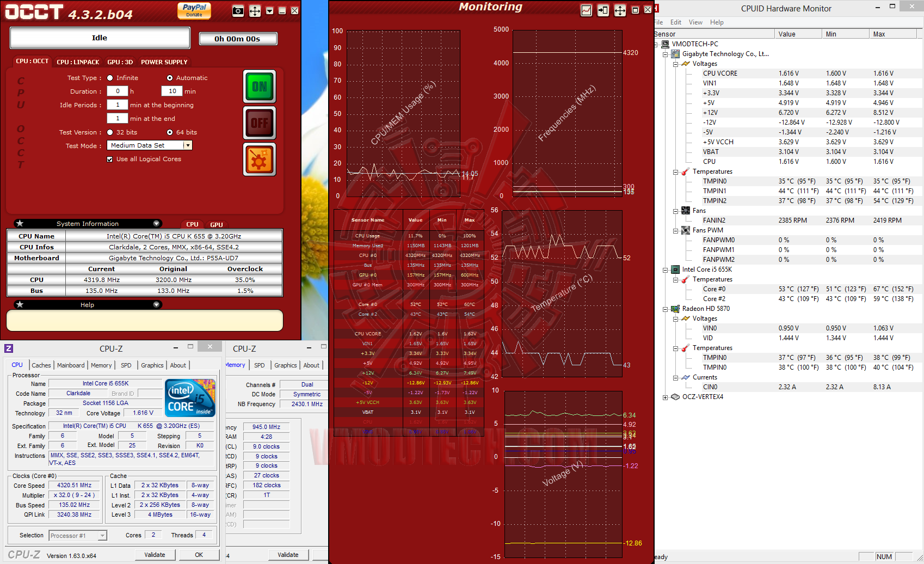Click the move arrows icon in Monitoring window
Viewport: 924px width, 564px height.
click(x=620, y=10)
